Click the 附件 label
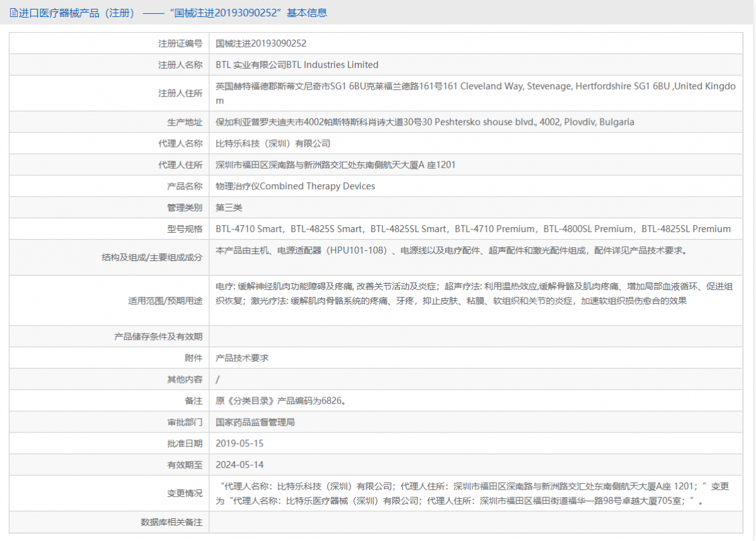The image size is (756, 541). 193,358
